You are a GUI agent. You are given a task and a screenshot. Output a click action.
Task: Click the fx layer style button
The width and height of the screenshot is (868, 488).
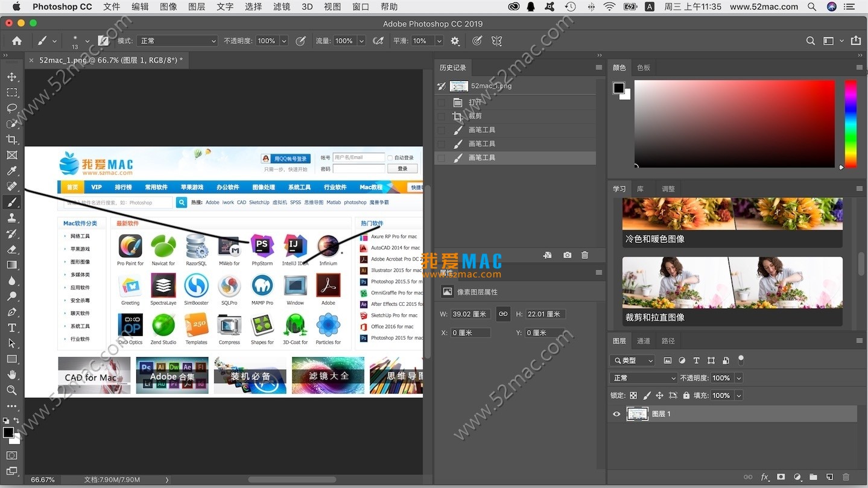764,477
